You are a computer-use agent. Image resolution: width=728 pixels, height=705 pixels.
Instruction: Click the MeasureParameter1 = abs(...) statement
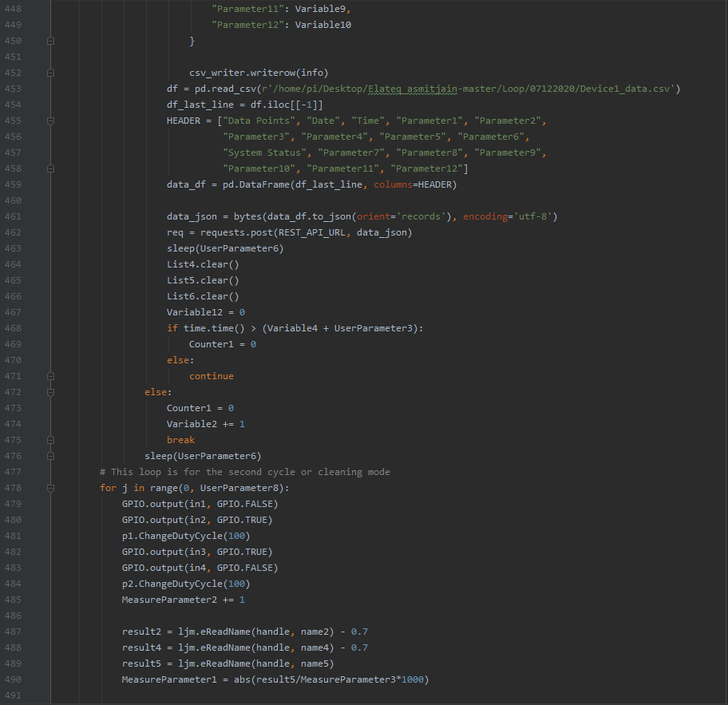point(275,679)
